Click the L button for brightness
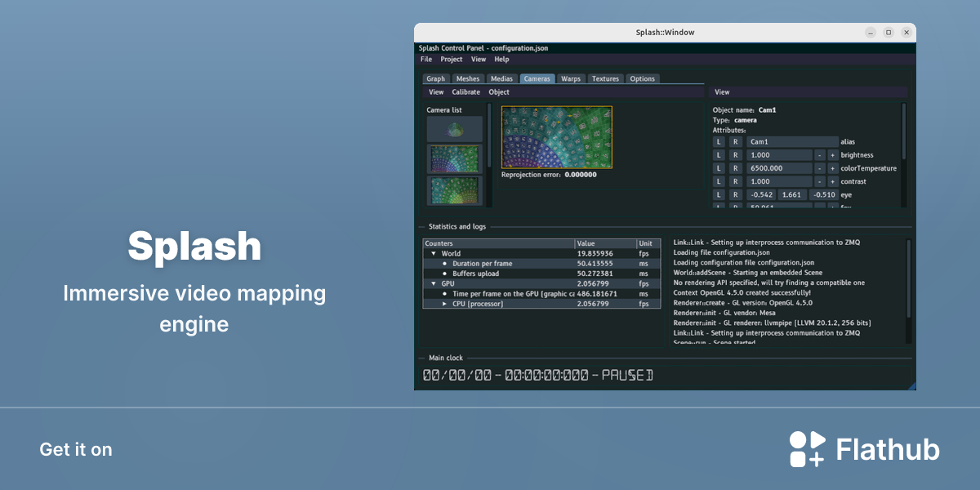Screen dimensions: 980x490 719,155
